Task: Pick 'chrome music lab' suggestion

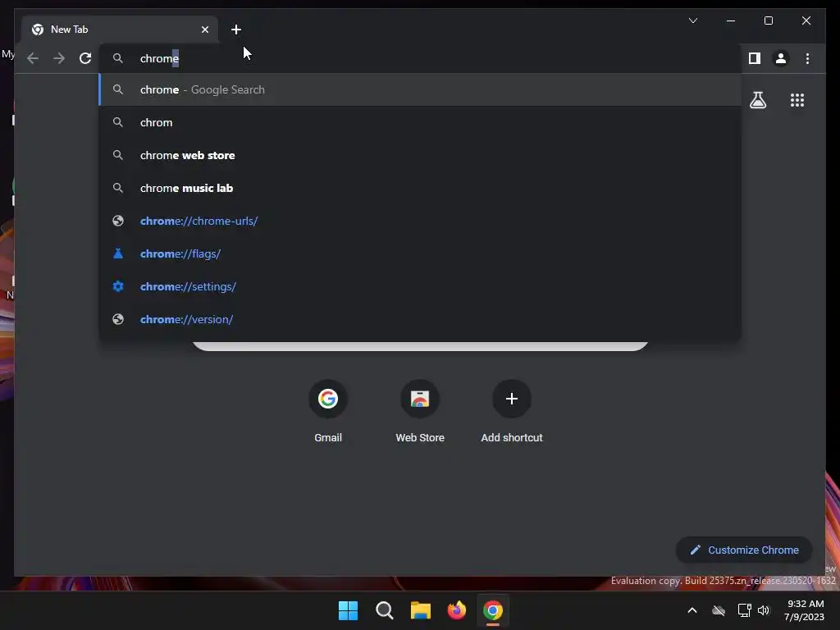Action: (x=421, y=188)
